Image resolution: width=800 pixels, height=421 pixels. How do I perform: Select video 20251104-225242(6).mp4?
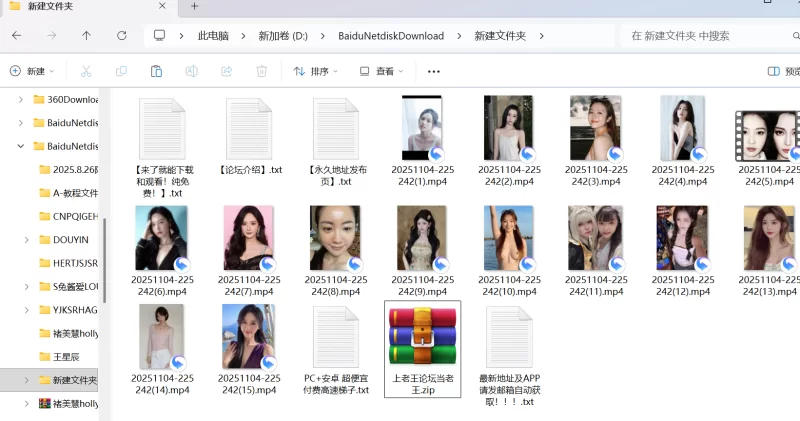click(x=162, y=251)
